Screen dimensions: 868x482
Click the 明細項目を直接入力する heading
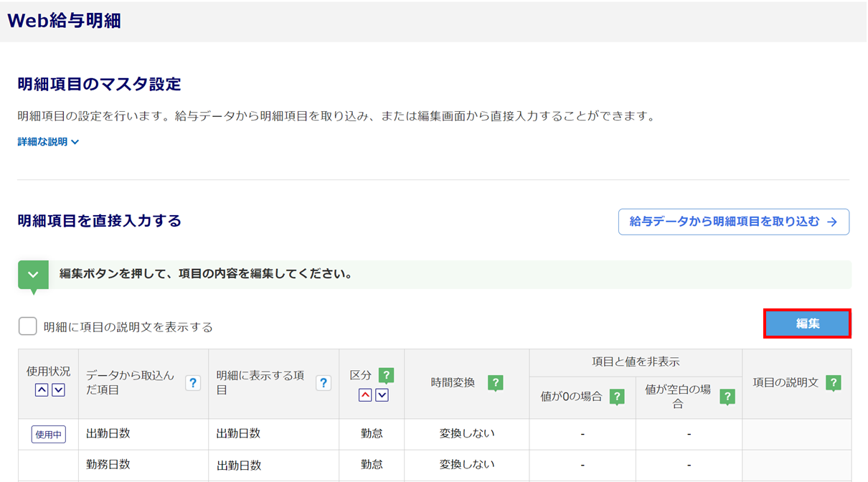(99, 221)
